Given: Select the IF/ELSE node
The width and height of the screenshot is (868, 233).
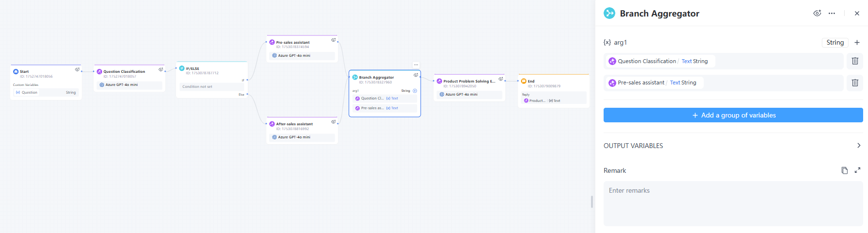Looking at the screenshot, I should coord(211,69).
